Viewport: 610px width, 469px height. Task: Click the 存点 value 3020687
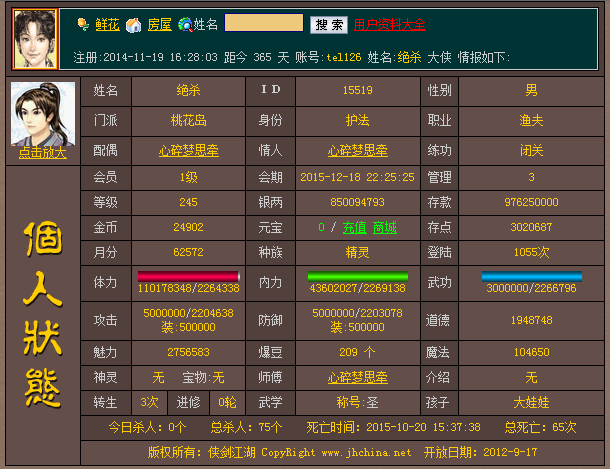[531, 227]
